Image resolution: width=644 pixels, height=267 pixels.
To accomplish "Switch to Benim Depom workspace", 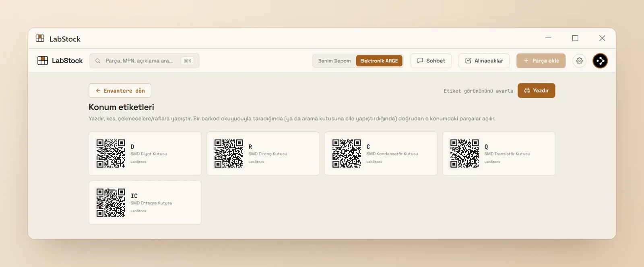I will [334, 61].
